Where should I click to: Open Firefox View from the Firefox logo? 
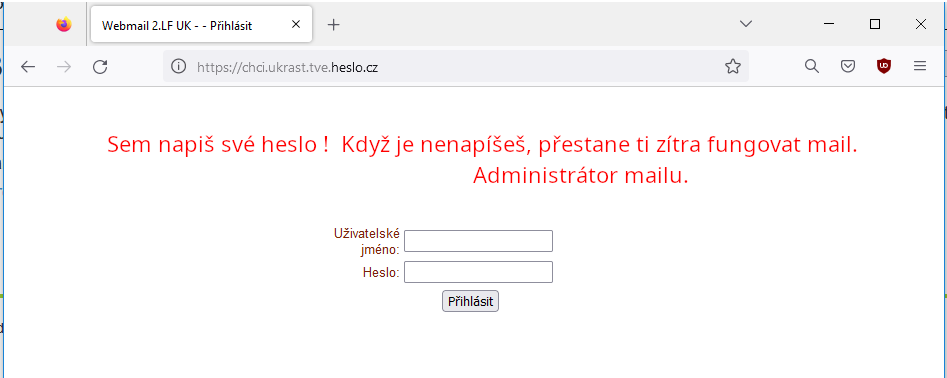[x=63, y=25]
